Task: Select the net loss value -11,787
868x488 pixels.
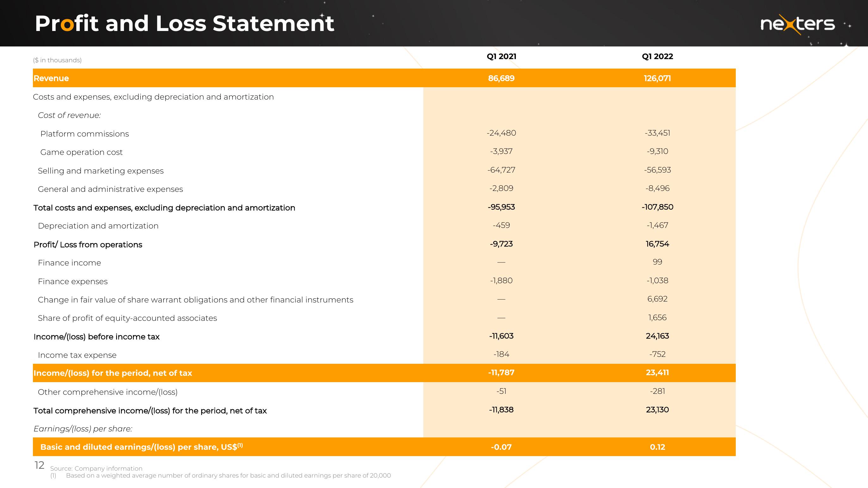Action: 501,373
